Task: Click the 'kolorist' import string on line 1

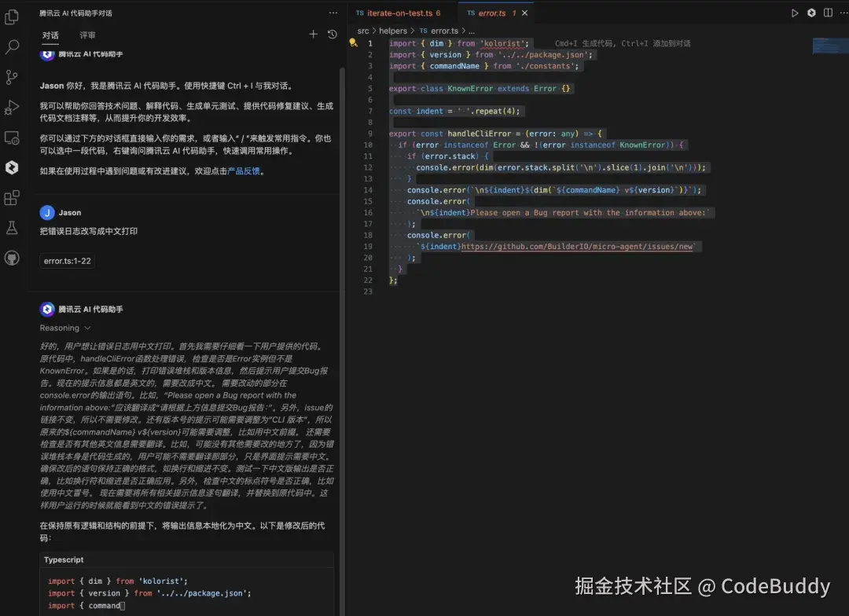Action: click(x=503, y=43)
